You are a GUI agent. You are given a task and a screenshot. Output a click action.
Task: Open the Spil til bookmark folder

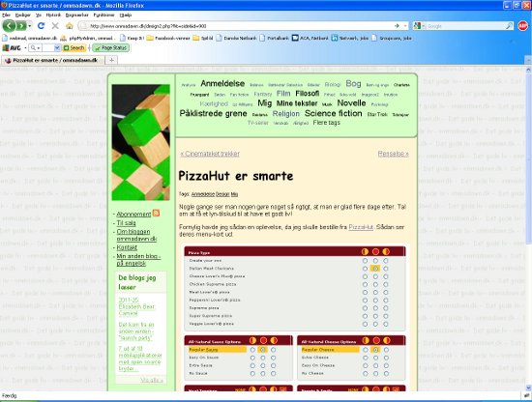click(203, 39)
